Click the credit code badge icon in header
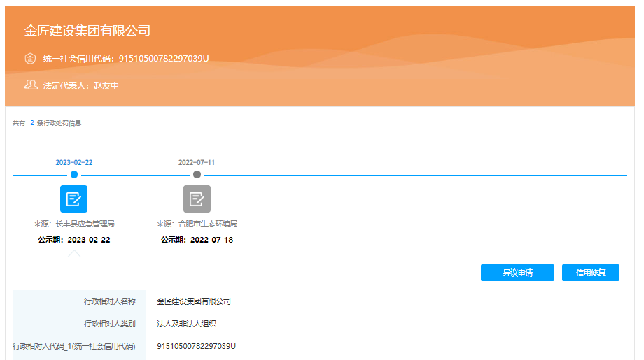The width and height of the screenshot is (644, 360). click(x=30, y=58)
